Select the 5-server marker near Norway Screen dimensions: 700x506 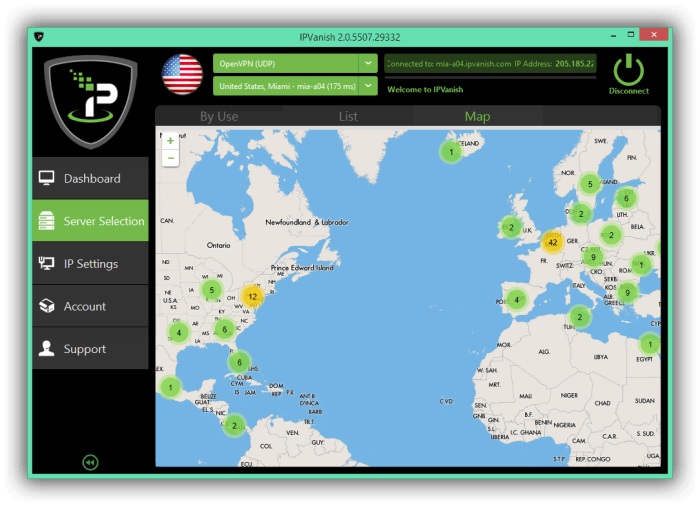tap(590, 184)
